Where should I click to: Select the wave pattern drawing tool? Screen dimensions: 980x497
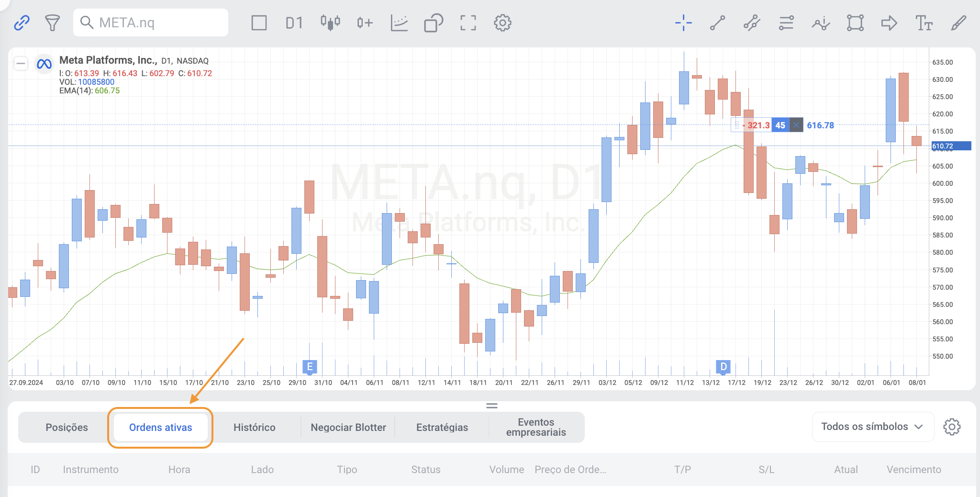821,23
